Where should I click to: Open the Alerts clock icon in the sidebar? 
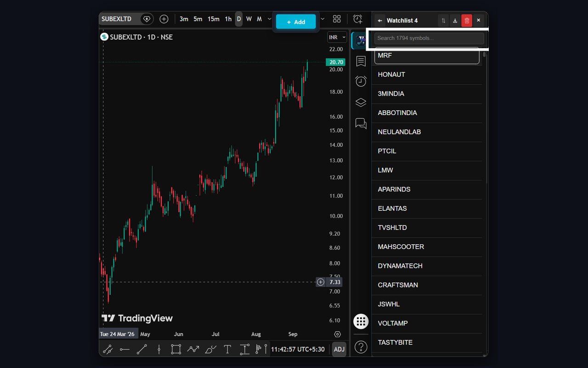[x=361, y=81]
